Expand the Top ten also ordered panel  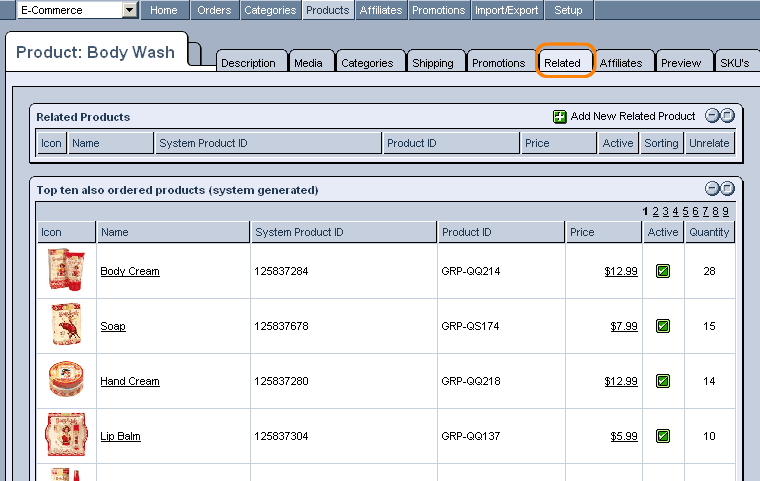coord(728,188)
